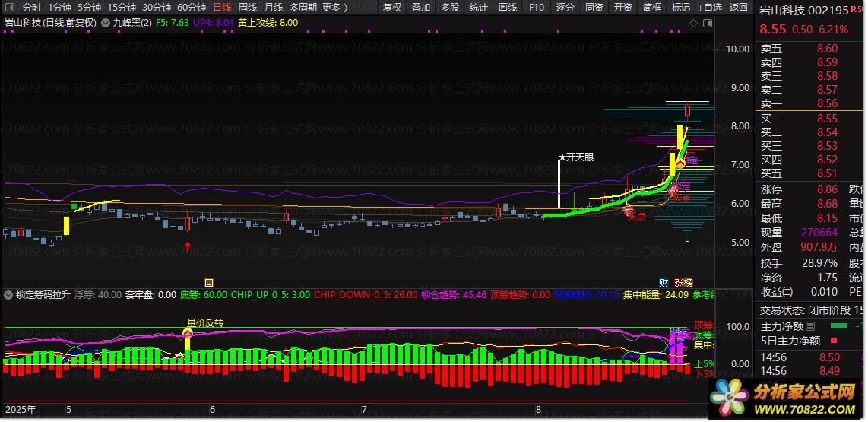Screen dimensions: 868x422
Task: Open the 统计 statistics tool
Action: click(x=478, y=7)
